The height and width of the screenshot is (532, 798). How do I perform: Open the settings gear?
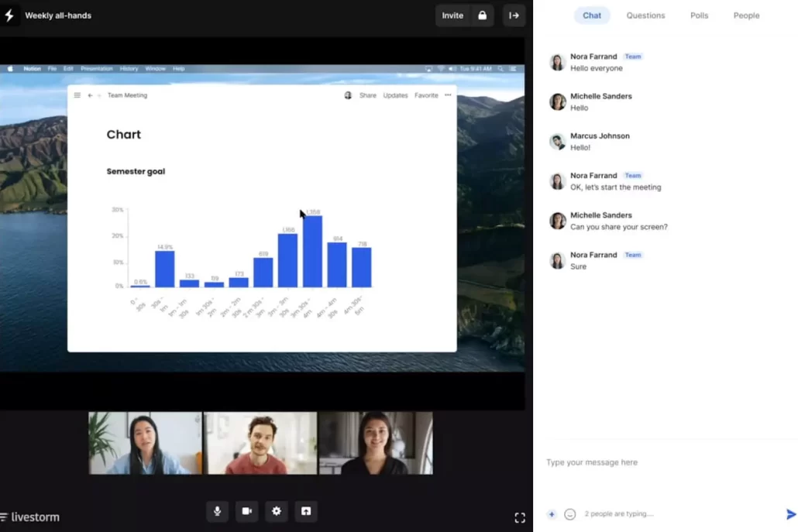[x=277, y=511]
